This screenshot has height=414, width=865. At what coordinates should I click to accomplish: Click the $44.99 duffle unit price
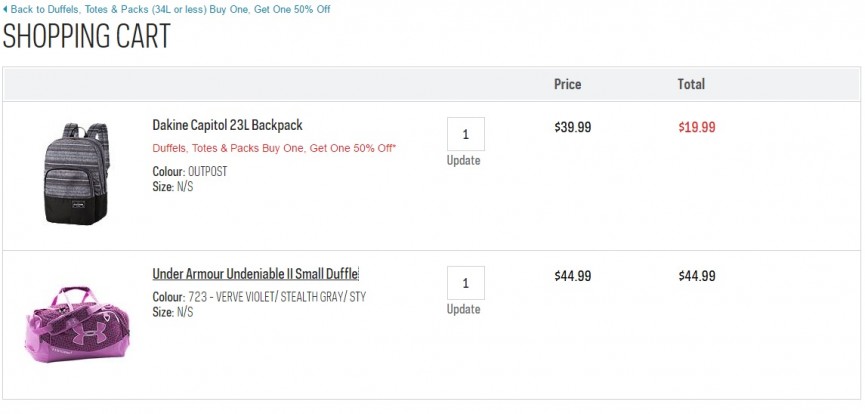(573, 276)
